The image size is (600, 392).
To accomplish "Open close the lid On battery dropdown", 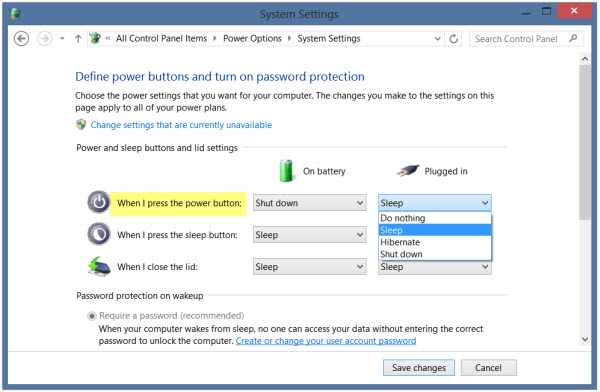I will click(x=310, y=267).
